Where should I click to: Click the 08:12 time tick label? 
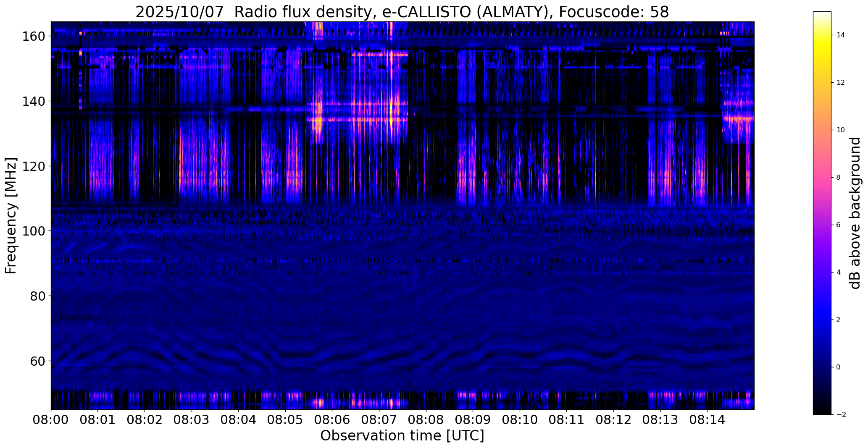(613, 420)
